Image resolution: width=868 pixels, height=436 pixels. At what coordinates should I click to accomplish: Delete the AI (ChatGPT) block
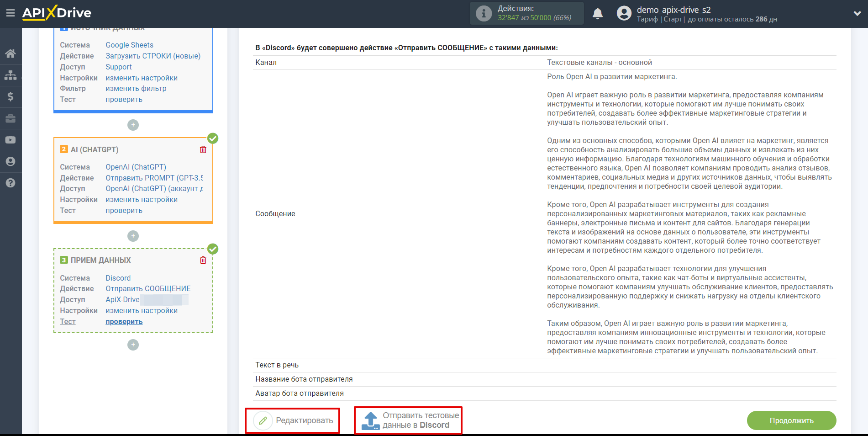click(x=203, y=149)
